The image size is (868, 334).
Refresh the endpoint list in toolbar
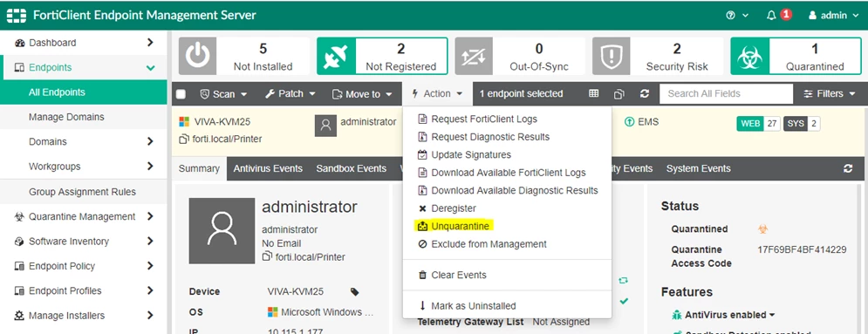(645, 94)
